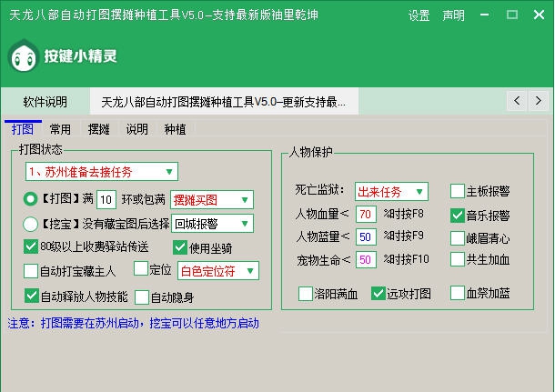Image resolution: width=555 pixels, height=392 pixels.
Task: Uncheck the 自动释放人物技能 checkbox
Action: (32, 296)
